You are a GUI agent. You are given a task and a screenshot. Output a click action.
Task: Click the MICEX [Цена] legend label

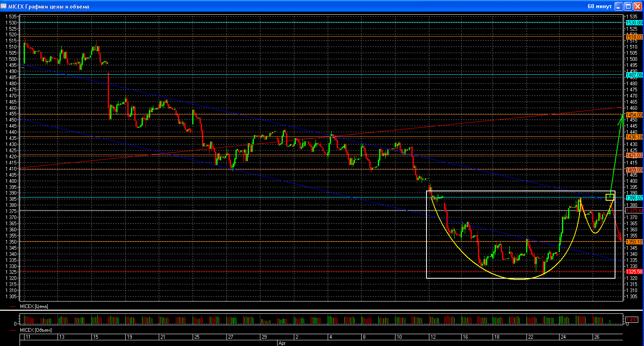[x=34, y=306]
